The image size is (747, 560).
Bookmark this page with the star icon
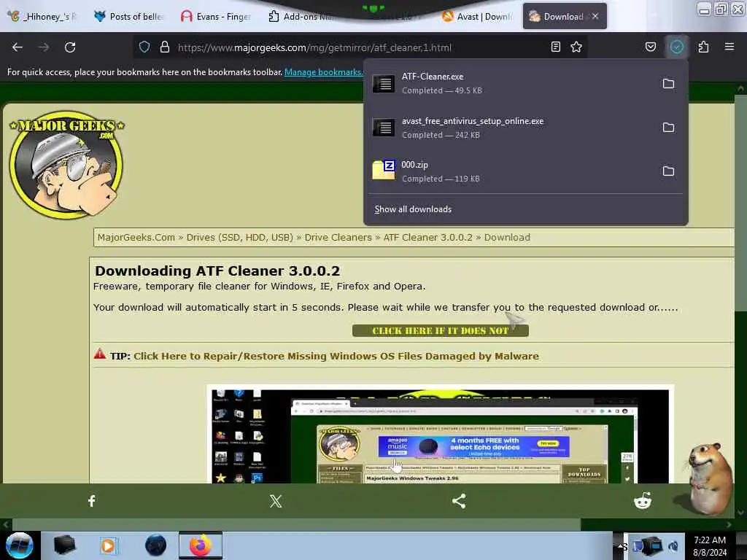(x=576, y=47)
